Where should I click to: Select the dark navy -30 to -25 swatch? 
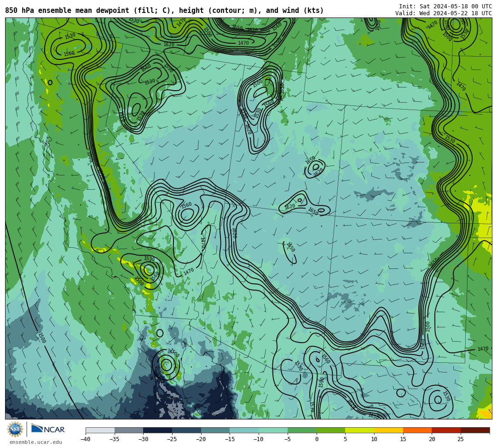click(158, 430)
